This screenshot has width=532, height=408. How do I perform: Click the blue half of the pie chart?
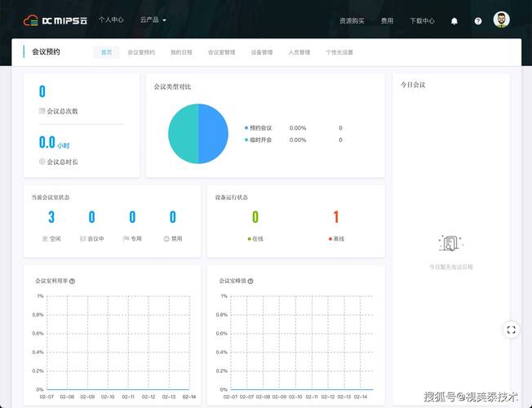pyautogui.click(x=213, y=134)
